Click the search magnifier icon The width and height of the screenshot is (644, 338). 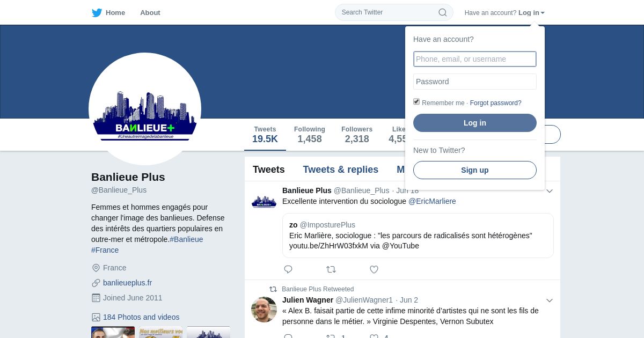tap(443, 12)
